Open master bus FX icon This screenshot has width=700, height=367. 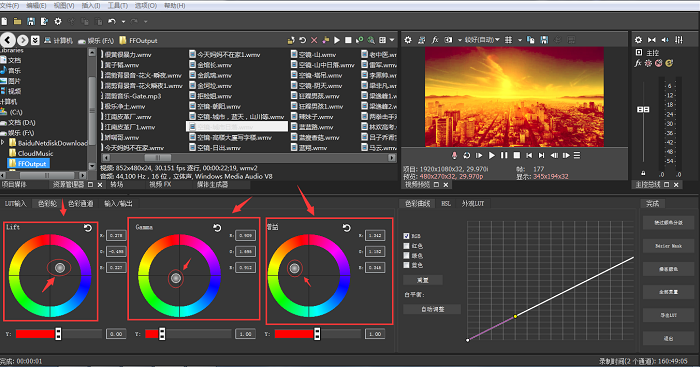pos(638,63)
